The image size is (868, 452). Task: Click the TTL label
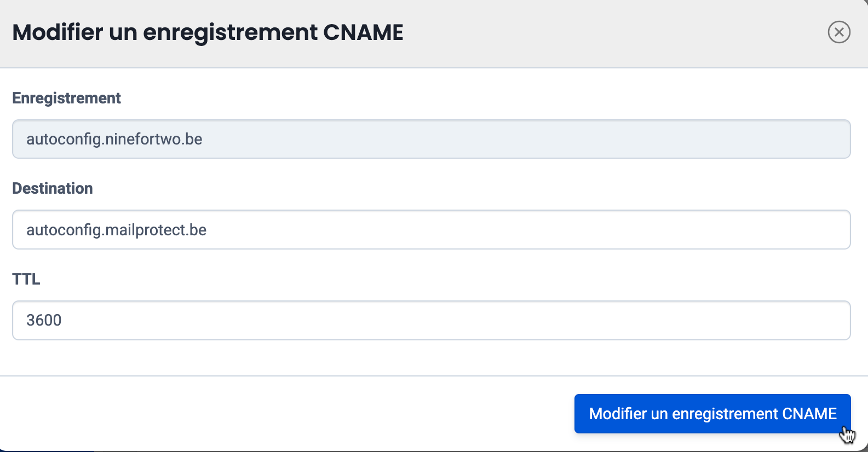[26, 279]
